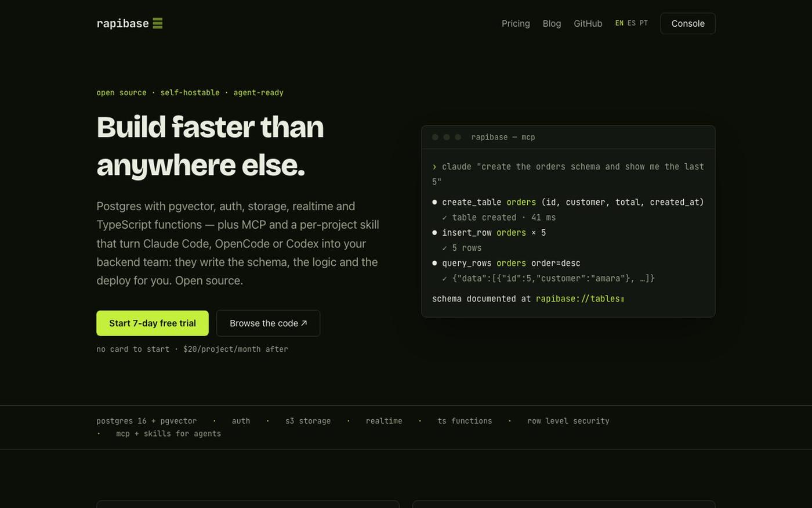This screenshot has height=508, width=812.
Task: Click the insert_row bullet point
Action: tap(434, 233)
